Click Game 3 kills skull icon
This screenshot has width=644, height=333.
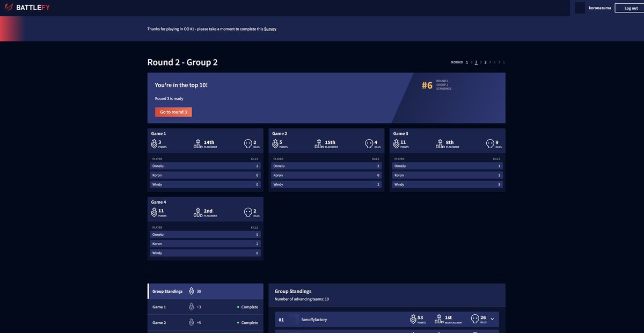click(x=491, y=143)
